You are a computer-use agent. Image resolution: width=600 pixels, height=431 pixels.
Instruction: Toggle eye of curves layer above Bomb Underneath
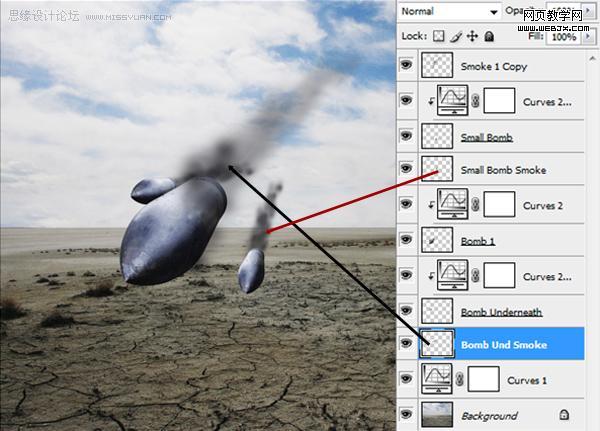tap(406, 274)
